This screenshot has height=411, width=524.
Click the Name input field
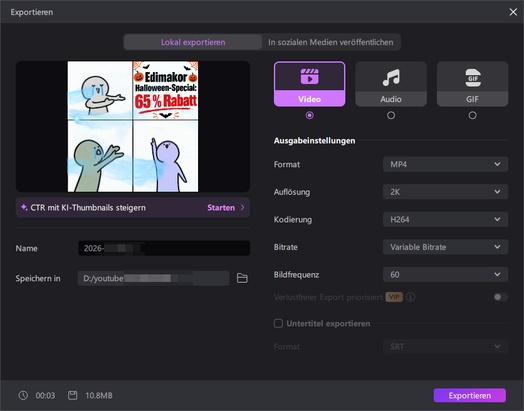tap(164, 248)
